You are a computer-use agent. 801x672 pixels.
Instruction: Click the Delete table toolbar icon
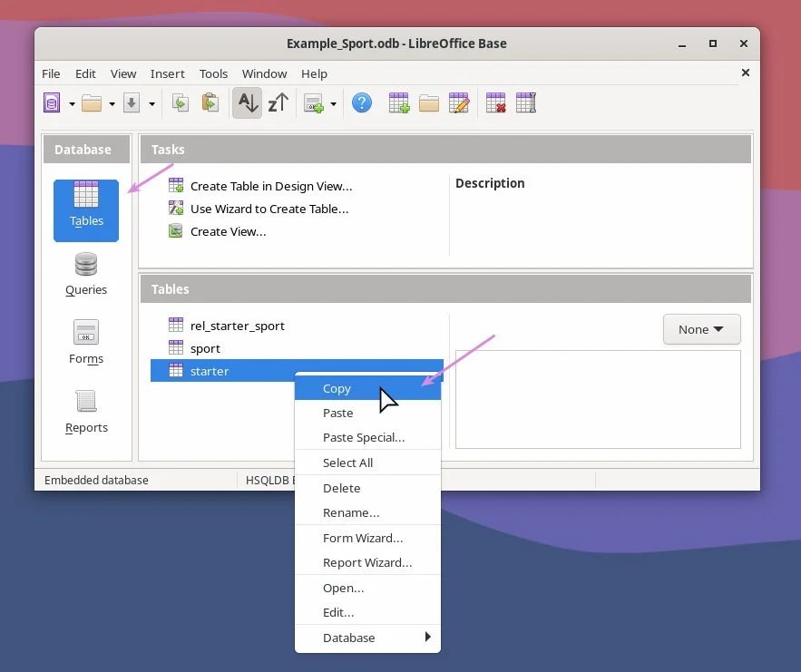[495, 102]
